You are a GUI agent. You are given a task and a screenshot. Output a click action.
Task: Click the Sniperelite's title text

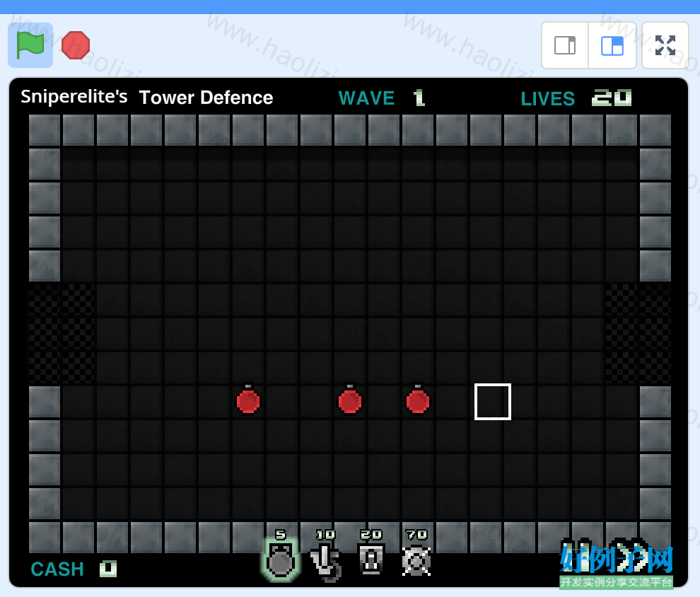[x=74, y=96]
